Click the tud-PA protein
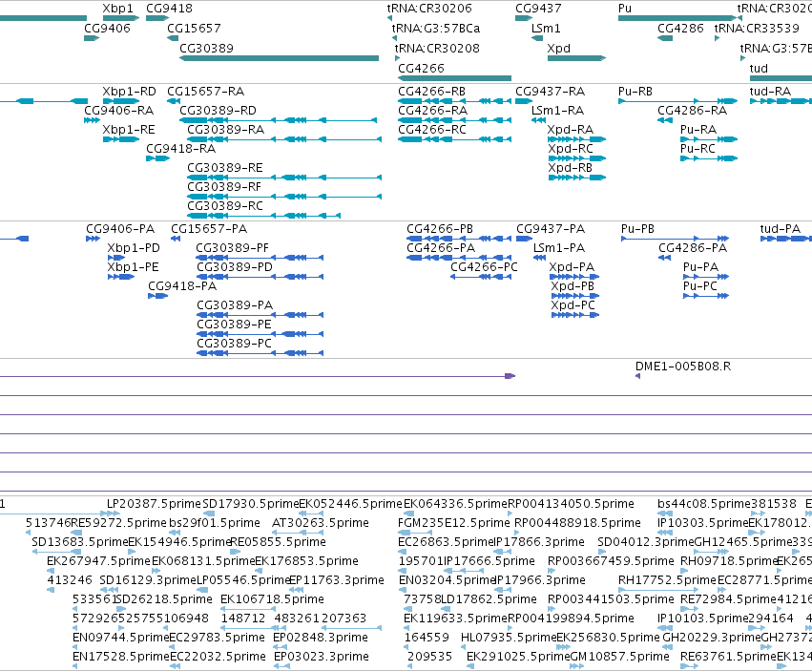The height and width of the screenshot is (671, 812). (786, 239)
